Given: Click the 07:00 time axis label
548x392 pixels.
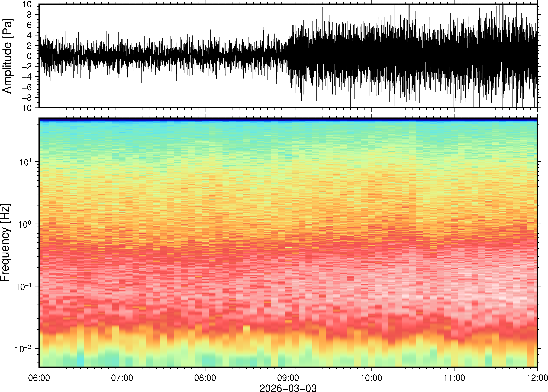Looking at the screenshot, I should coord(122,378).
